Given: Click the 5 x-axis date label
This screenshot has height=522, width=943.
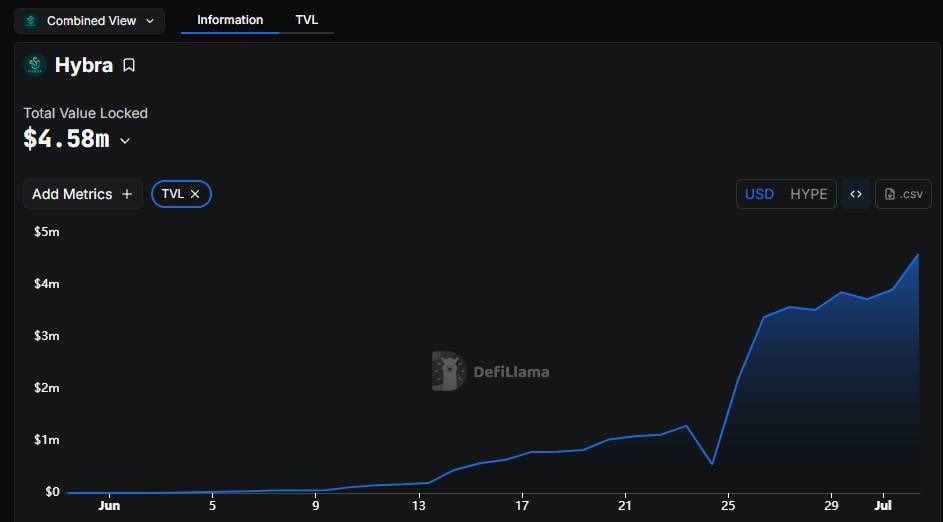Looking at the screenshot, I should tap(212, 505).
